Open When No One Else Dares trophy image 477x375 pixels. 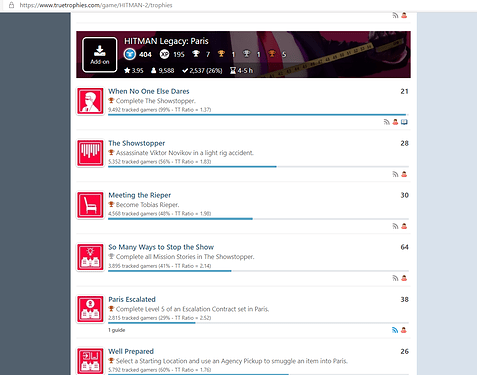tap(90, 101)
